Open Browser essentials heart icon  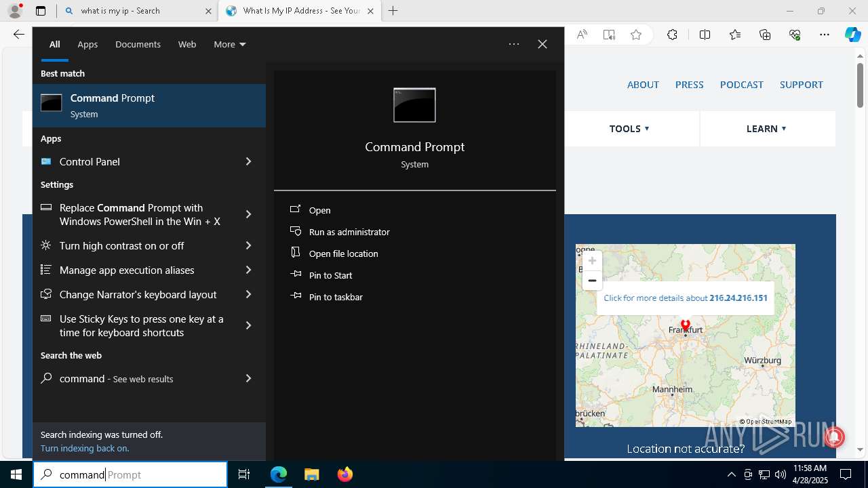click(795, 35)
